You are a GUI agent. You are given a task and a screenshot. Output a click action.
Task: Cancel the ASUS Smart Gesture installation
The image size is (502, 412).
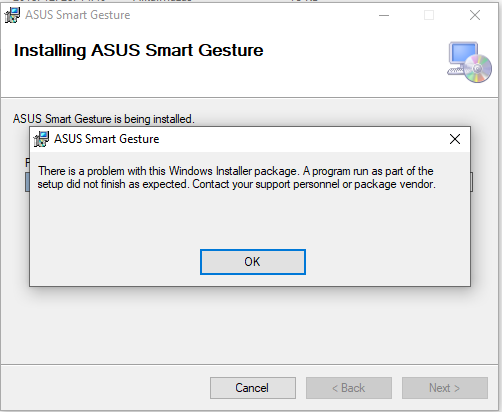253,388
